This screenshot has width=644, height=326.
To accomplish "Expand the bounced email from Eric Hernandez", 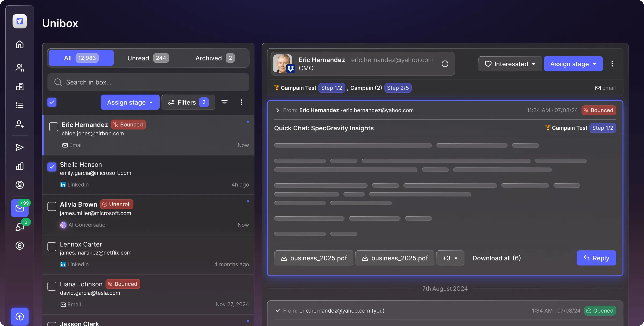I will tap(278, 110).
